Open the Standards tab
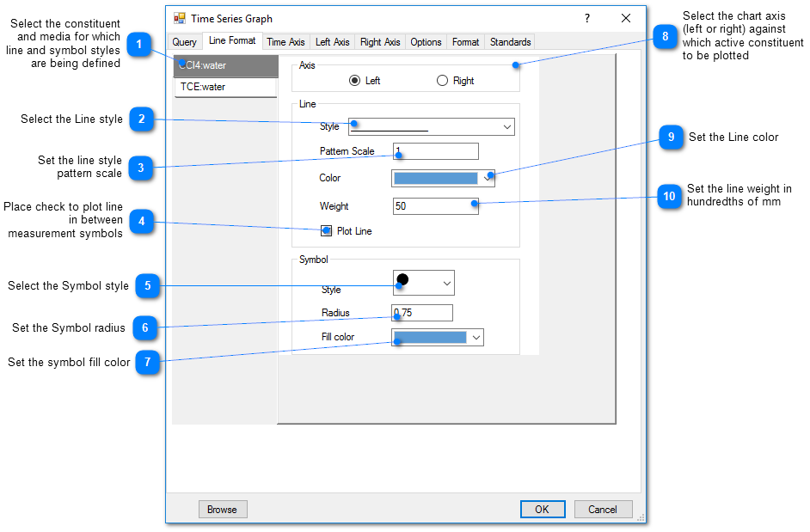810x532 pixels. 510,42
